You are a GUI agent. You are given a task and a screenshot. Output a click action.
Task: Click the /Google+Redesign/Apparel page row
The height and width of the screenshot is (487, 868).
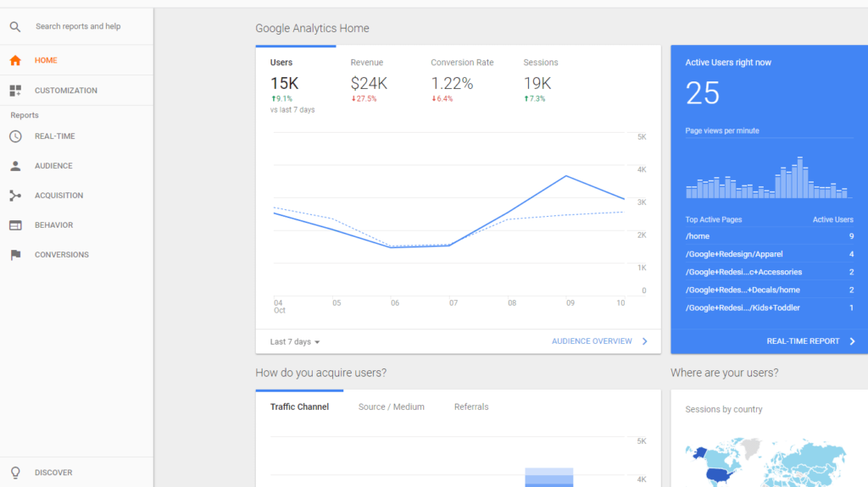[x=770, y=254]
